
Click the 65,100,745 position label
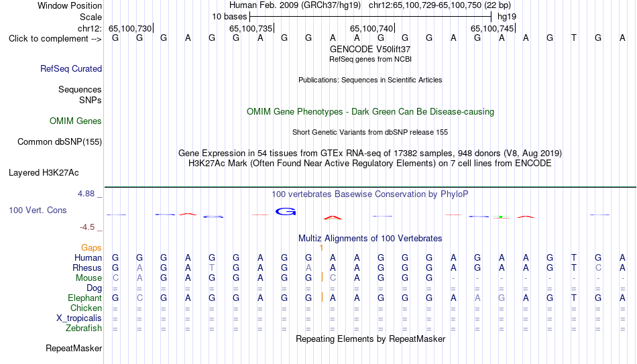pyautogui.click(x=492, y=28)
